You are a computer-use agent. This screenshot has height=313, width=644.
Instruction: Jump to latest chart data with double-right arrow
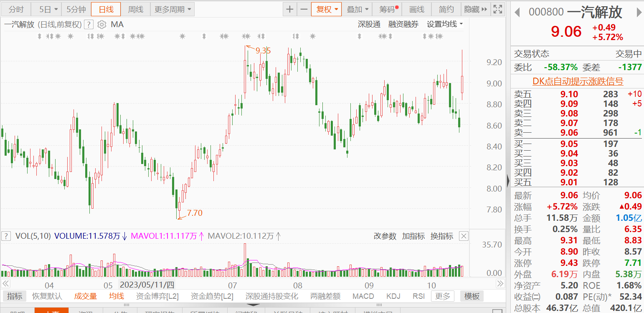(x=500, y=284)
